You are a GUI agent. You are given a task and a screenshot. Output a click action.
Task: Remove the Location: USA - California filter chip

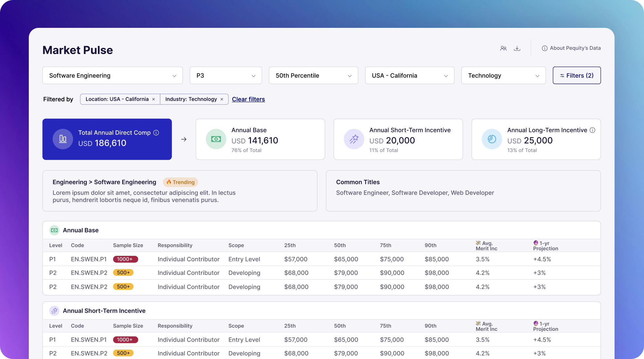coord(153,99)
